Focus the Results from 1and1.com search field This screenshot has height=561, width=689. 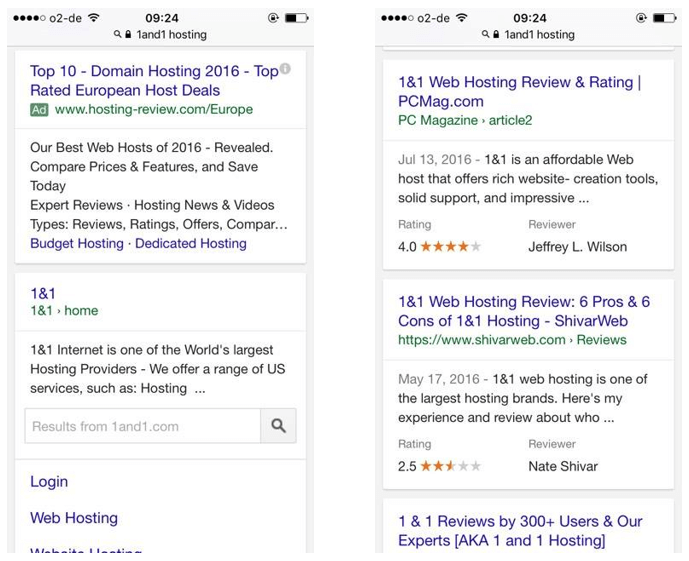tap(142, 426)
